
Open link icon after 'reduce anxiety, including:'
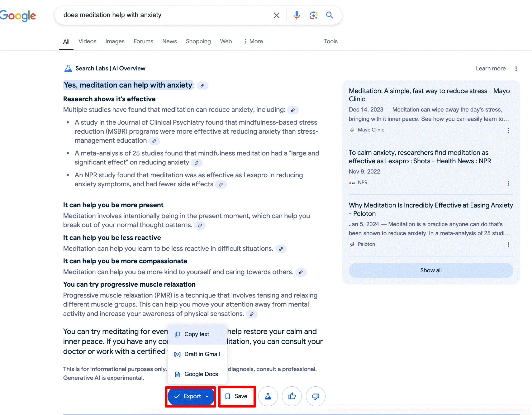pyautogui.click(x=293, y=110)
